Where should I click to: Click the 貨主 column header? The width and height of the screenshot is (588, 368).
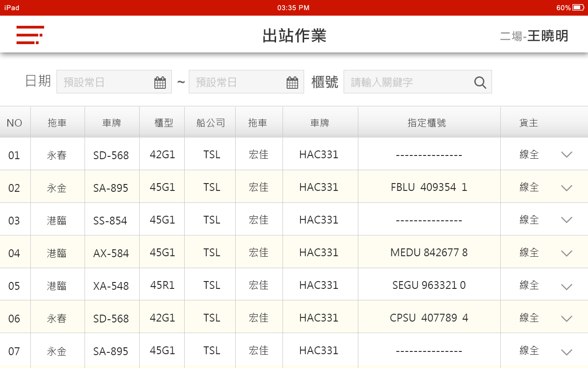[x=529, y=123]
